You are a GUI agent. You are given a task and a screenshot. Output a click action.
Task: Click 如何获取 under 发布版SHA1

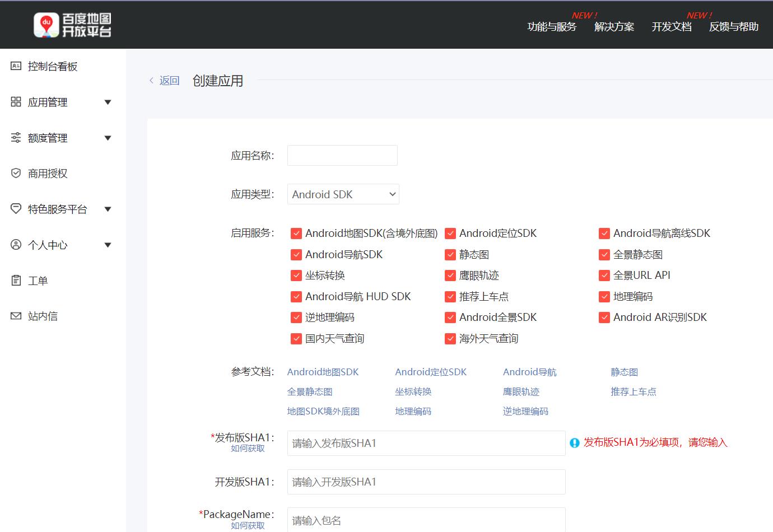(x=248, y=449)
